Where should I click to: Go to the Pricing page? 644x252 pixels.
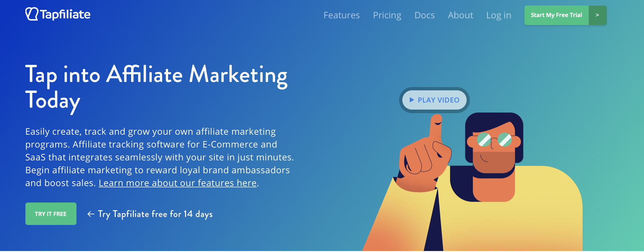[387, 15]
